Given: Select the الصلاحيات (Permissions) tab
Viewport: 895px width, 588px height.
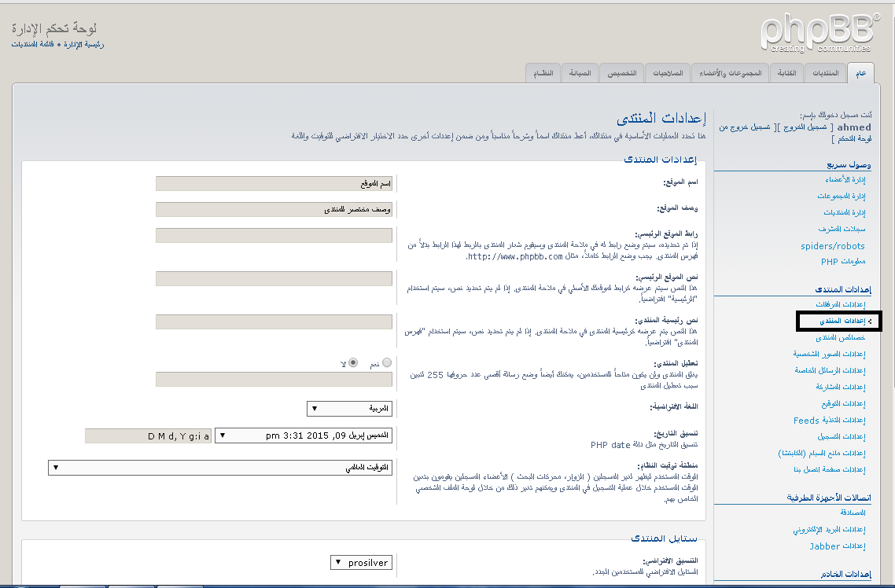Looking at the screenshot, I should click(x=667, y=73).
